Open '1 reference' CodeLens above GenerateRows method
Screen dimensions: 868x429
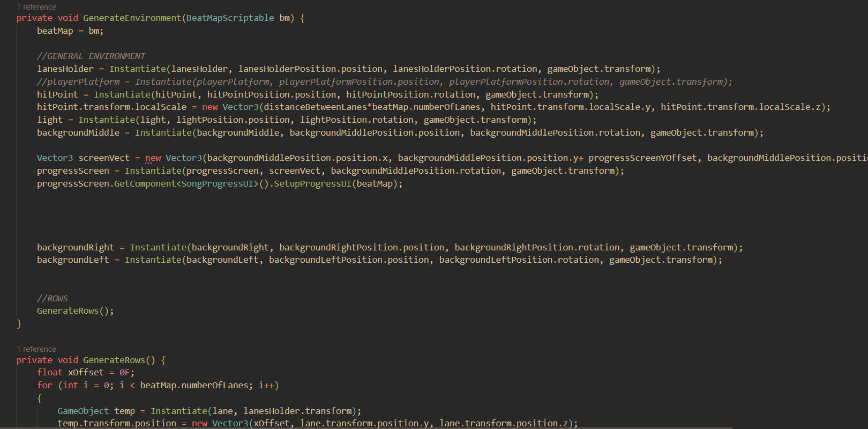pyautogui.click(x=36, y=349)
